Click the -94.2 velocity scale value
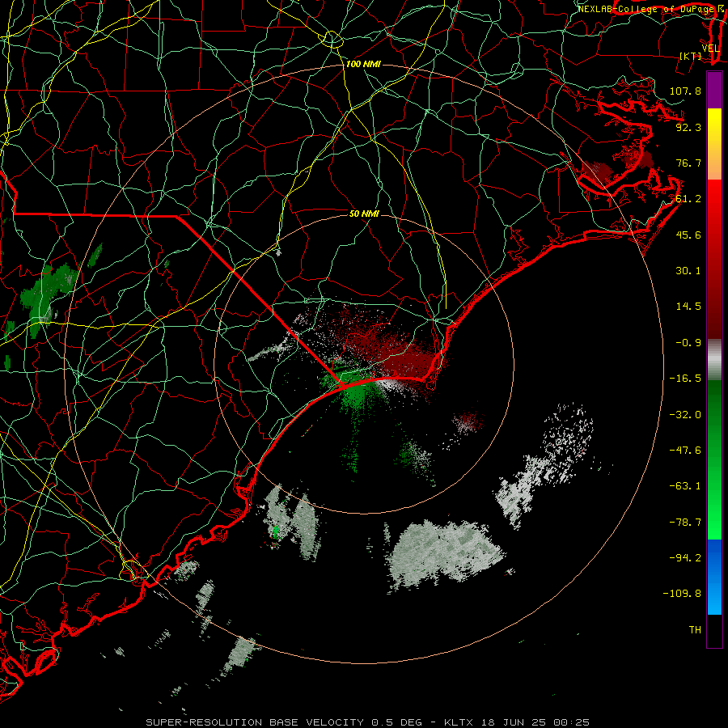Viewport: 728px width, 728px height. (685, 557)
